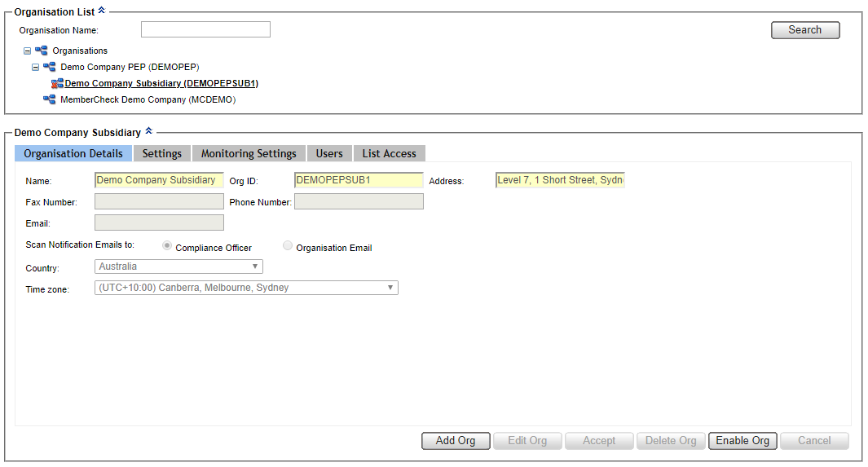Click the Demo Company PEP organisation icon
Screen dimensions: 868x467
pos(49,67)
